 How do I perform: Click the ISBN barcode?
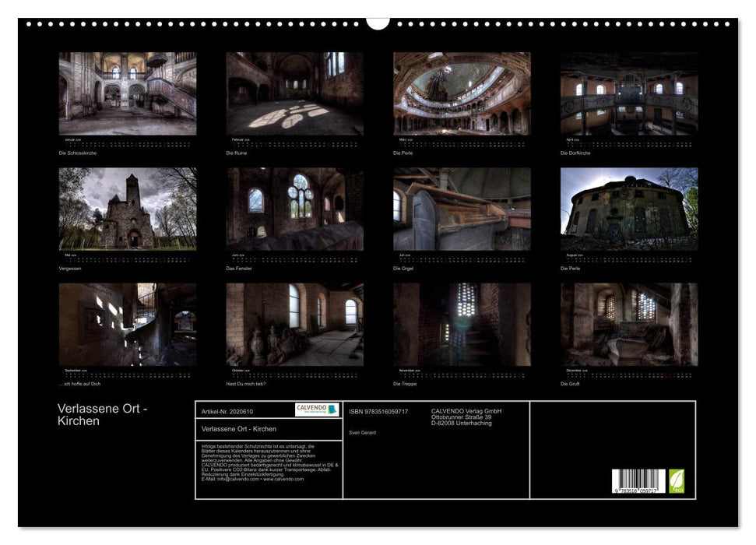[x=638, y=480]
